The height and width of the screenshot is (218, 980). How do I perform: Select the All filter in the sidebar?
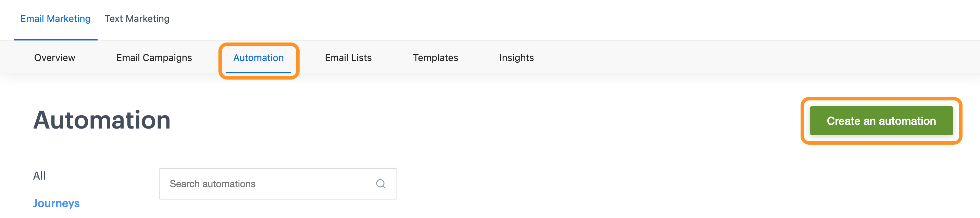click(x=39, y=176)
